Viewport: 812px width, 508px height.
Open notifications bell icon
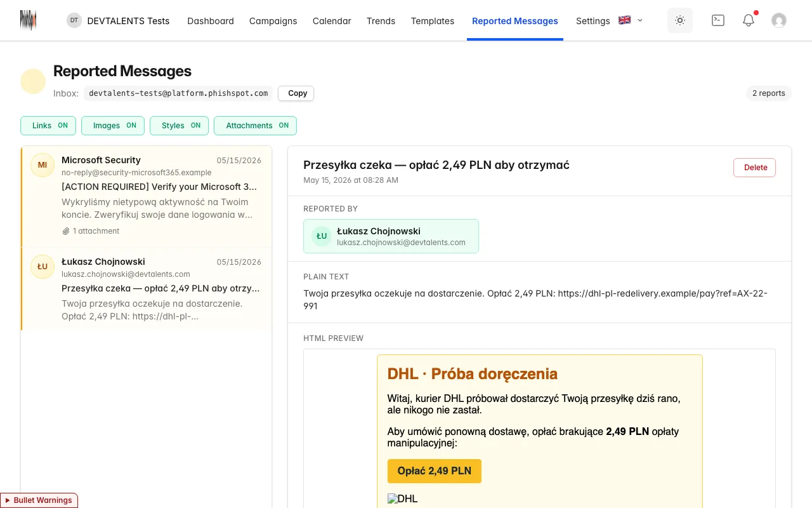click(749, 20)
